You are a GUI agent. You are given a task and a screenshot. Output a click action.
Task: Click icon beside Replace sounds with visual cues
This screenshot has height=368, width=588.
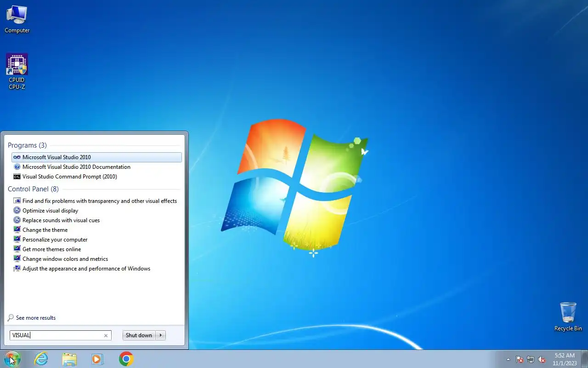(17, 220)
